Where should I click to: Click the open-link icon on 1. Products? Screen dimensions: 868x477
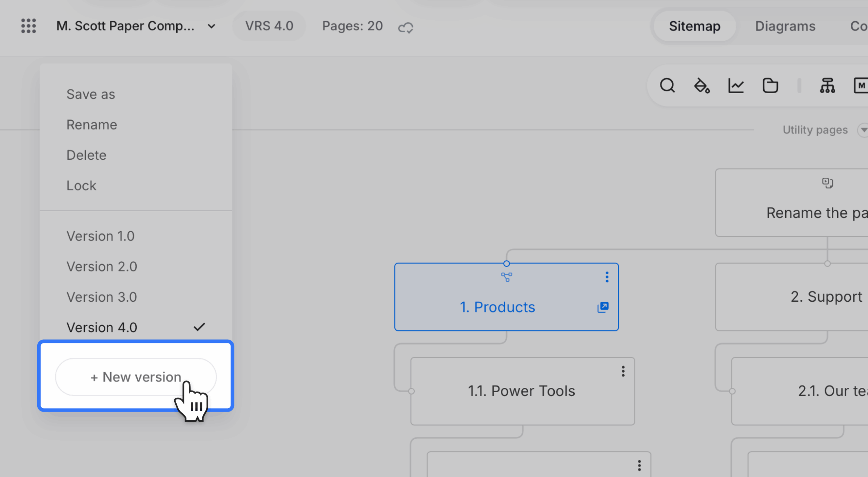(603, 307)
